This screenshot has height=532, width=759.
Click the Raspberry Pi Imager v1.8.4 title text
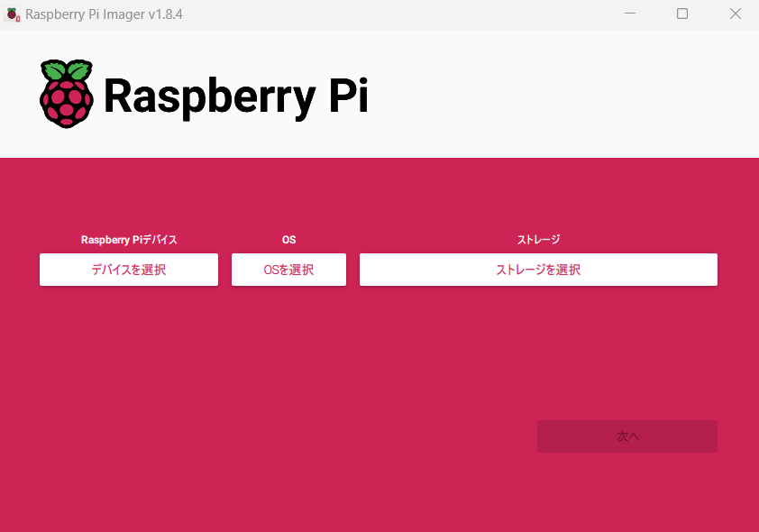104,14
